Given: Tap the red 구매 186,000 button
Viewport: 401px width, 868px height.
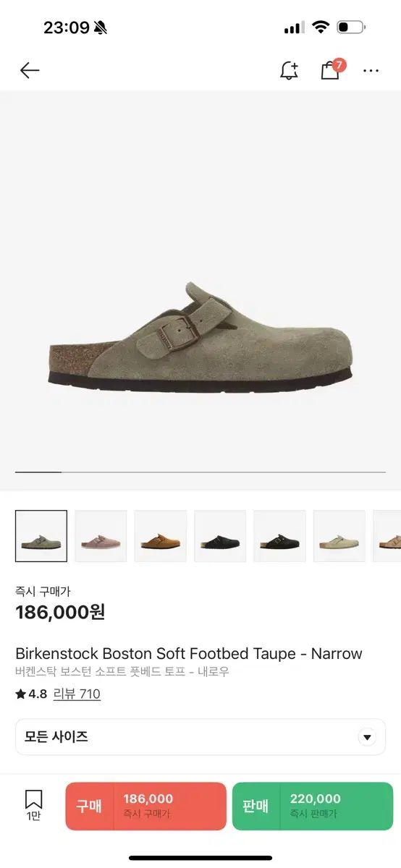Looking at the screenshot, I should coord(145,806).
